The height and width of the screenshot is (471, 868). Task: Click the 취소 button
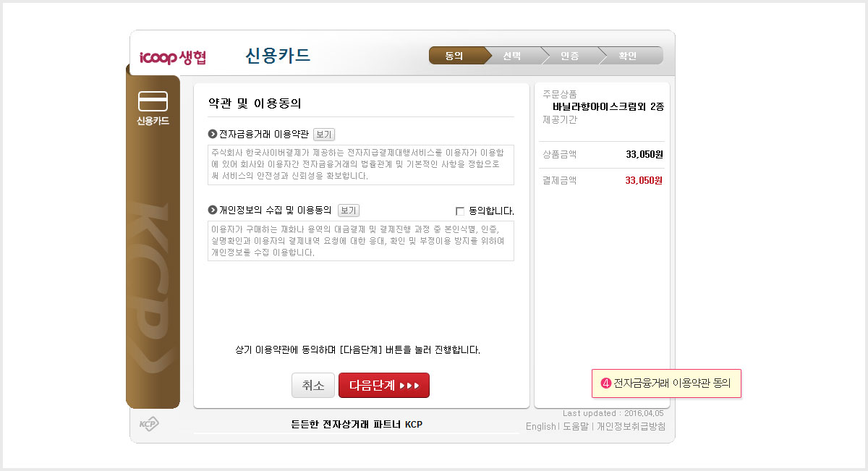(313, 385)
